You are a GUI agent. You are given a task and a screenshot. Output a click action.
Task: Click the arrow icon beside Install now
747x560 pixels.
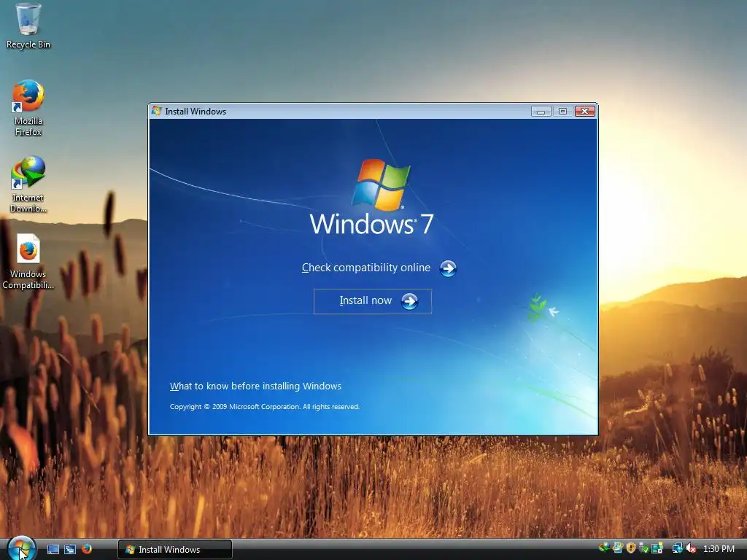(x=409, y=301)
